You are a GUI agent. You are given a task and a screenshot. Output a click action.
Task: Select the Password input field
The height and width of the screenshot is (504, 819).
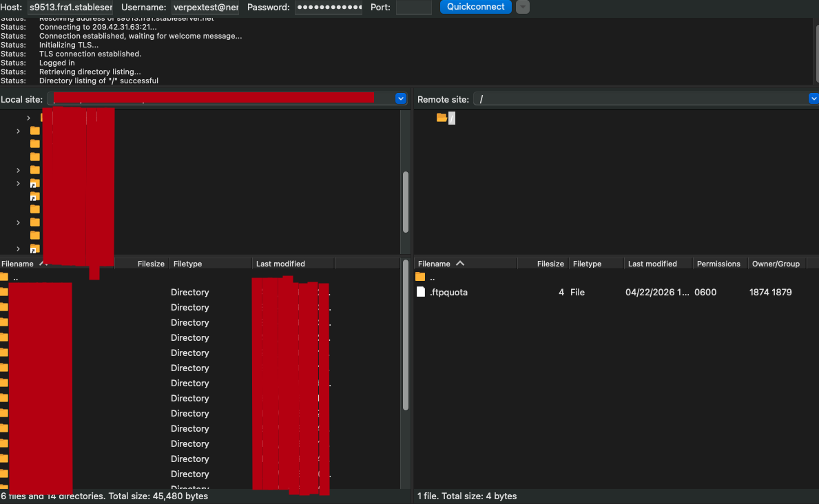point(328,8)
